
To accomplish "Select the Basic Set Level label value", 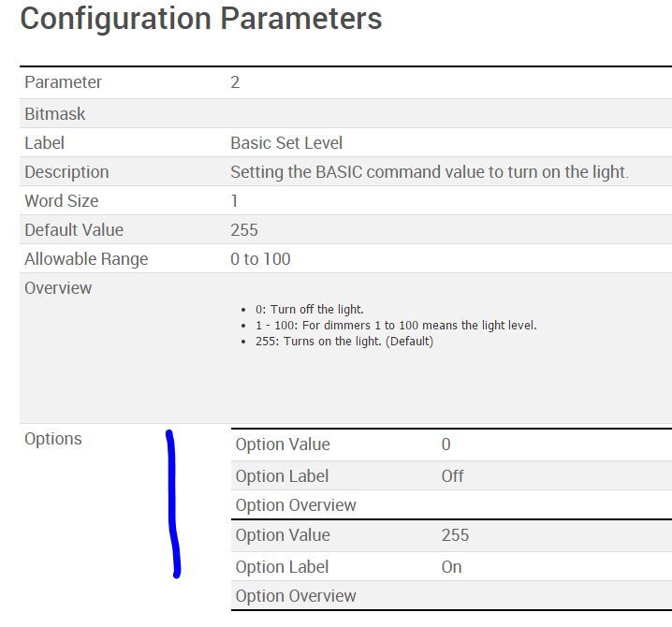I will 286,143.
